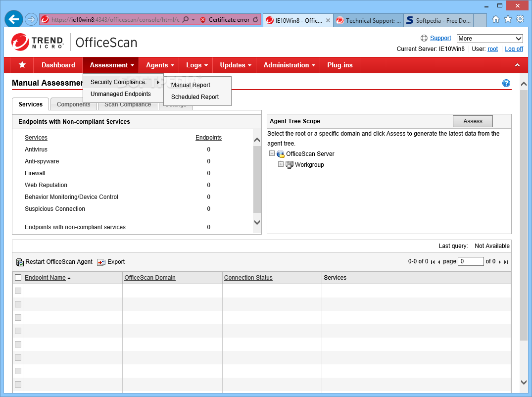The height and width of the screenshot is (397, 532).
Task: Click the Favorites star icon in menu bar
Action: pos(22,65)
